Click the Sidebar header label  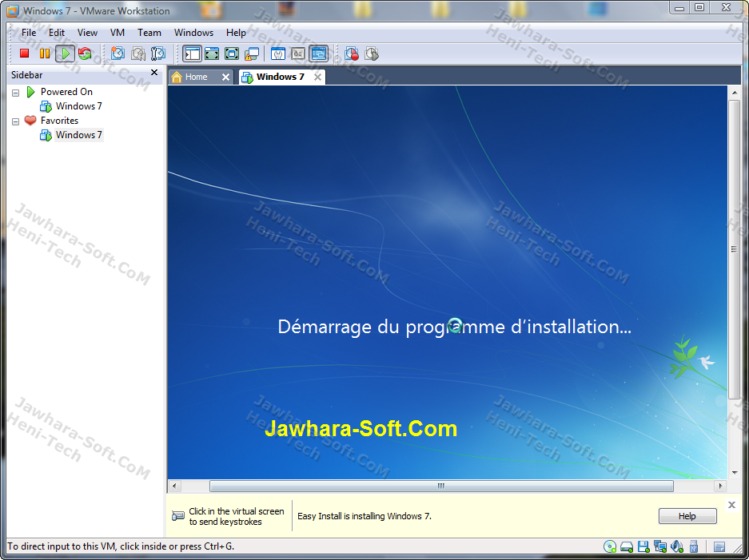(26, 75)
